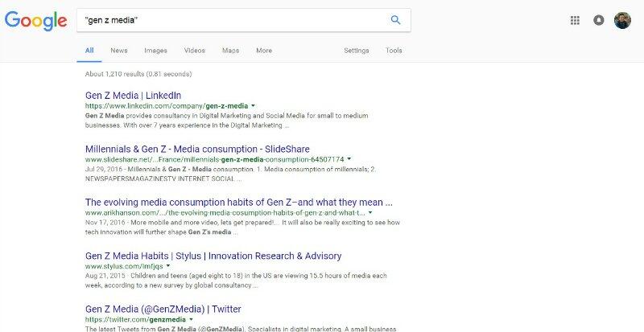Open the account profile picture

[622, 20]
